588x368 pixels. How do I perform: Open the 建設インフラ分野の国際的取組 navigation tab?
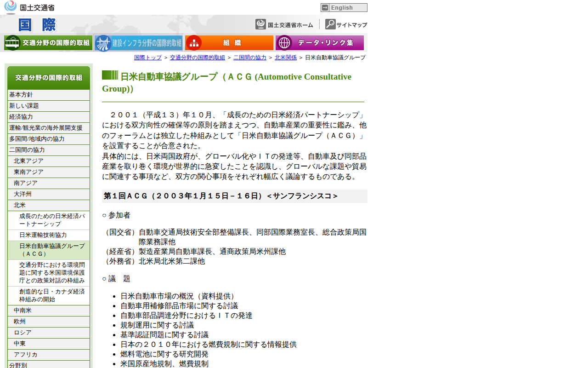[x=139, y=43]
